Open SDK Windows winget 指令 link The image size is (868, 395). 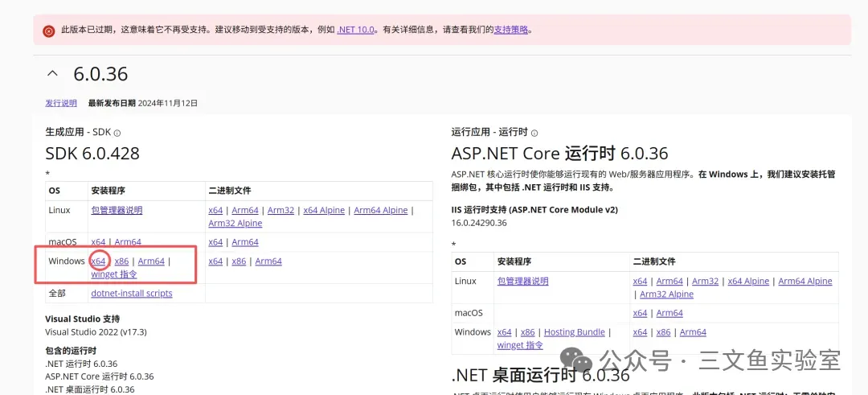pyautogui.click(x=114, y=274)
